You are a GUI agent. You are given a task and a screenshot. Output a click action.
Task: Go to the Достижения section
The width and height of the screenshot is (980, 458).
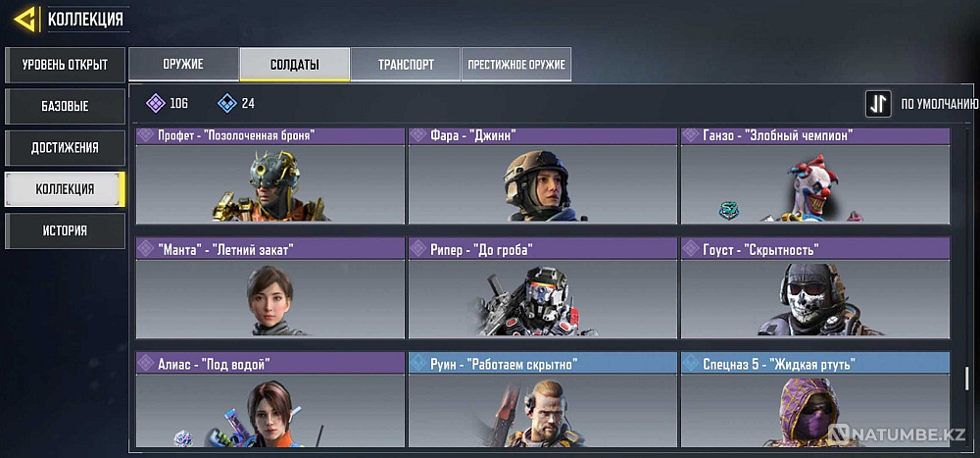point(65,148)
